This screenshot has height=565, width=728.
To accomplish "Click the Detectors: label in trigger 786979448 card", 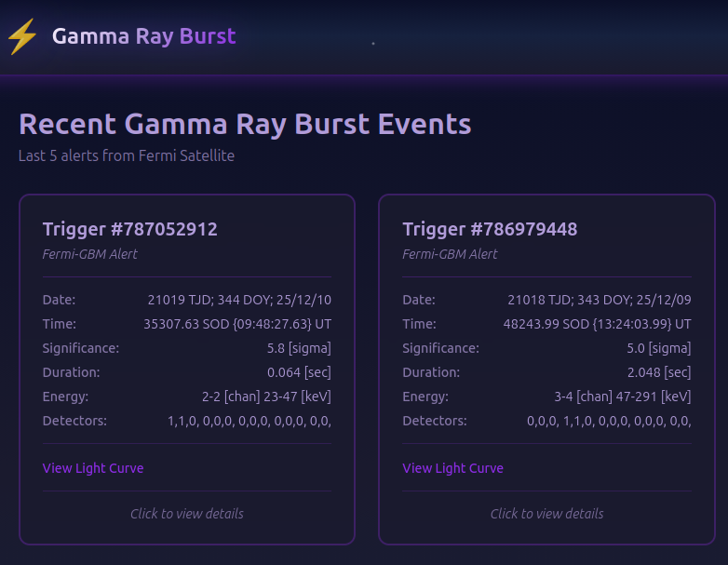I will 435,421.
